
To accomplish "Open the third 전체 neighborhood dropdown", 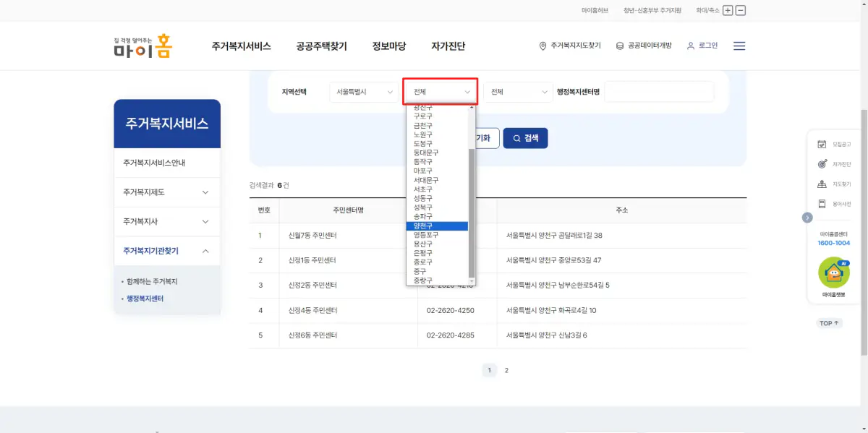I will coord(518,92).
